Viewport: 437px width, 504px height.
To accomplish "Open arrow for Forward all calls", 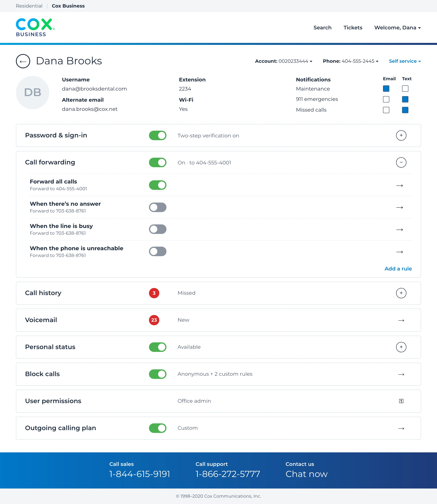I will [399, 185].
